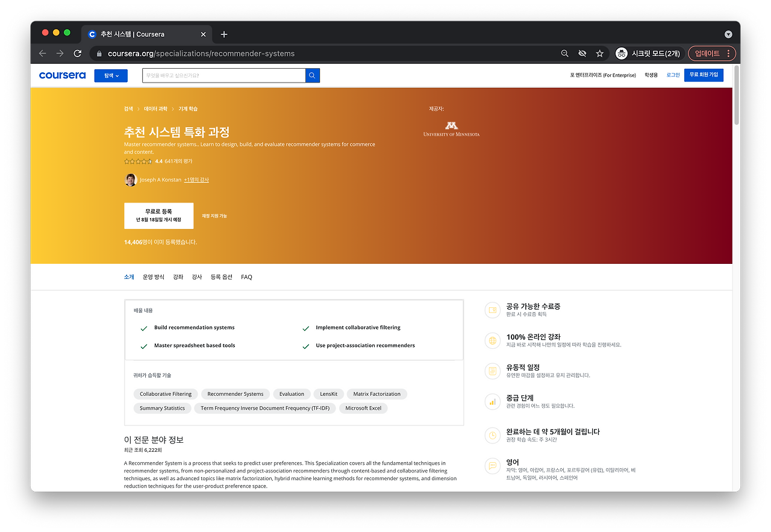771x532 pixels.
Task: Click the 기계 학습 breadcrumb link
Action: (x=188, y=109)
